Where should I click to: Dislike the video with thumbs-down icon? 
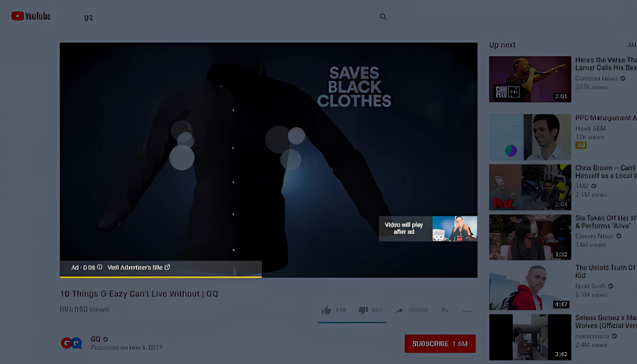363,310
